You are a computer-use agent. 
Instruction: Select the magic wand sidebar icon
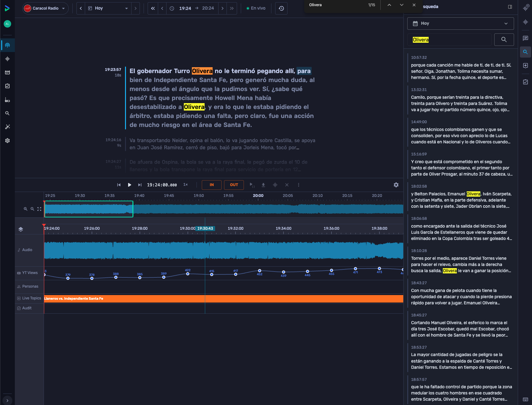pos(7,127)
